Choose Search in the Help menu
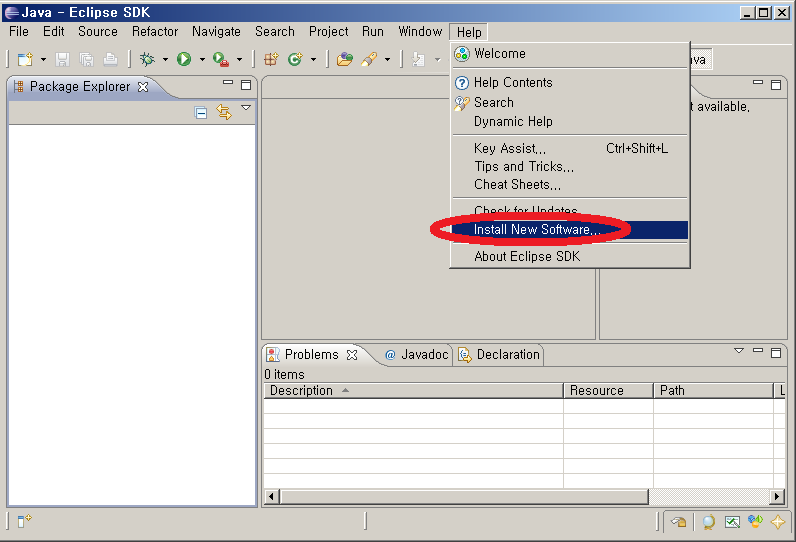The width and height of the screenshot is (796, 542). pos(570,103)
